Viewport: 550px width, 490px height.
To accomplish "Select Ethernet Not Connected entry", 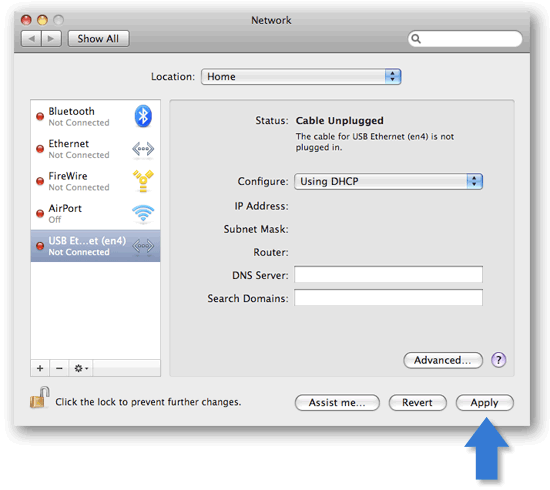I will pos(95,149).
